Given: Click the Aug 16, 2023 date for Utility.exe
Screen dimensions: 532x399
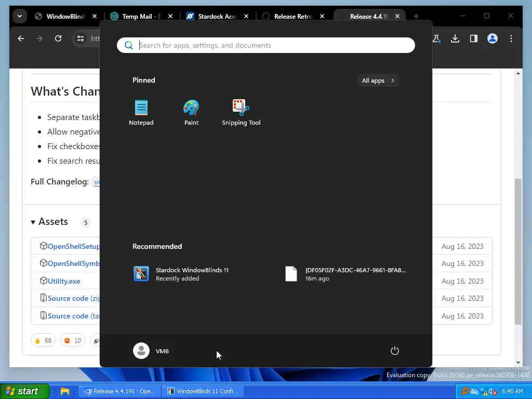Looking at the screenshot, I should (x=462, y=281).
